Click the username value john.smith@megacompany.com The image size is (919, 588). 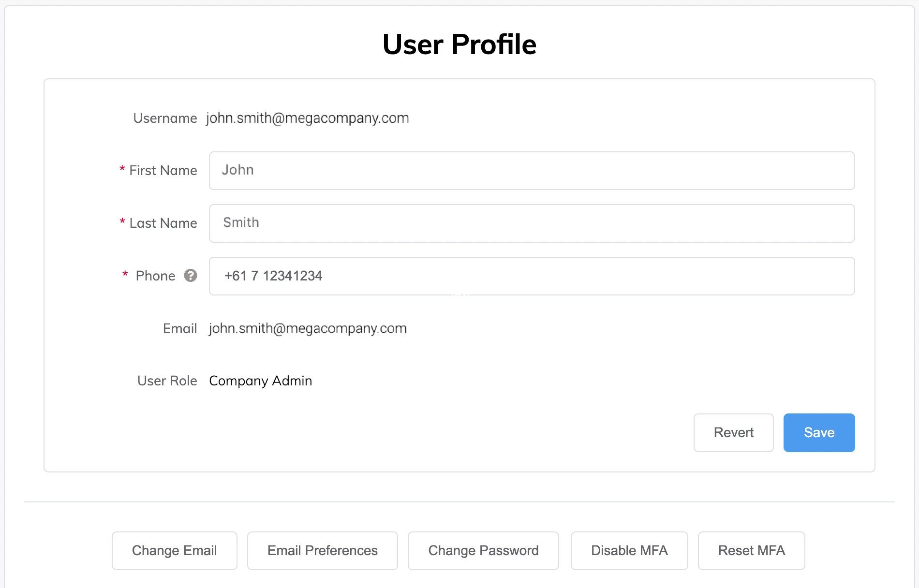[x=307, y=118]
